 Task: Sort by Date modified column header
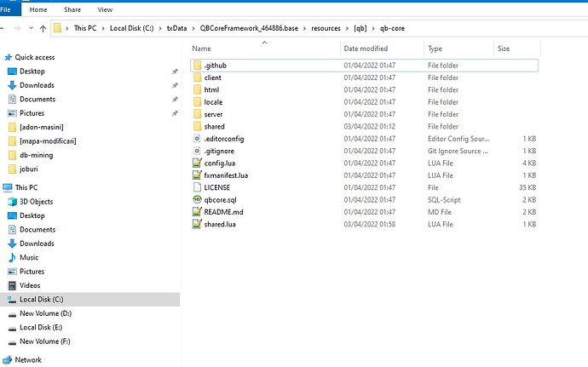point(366,49)
